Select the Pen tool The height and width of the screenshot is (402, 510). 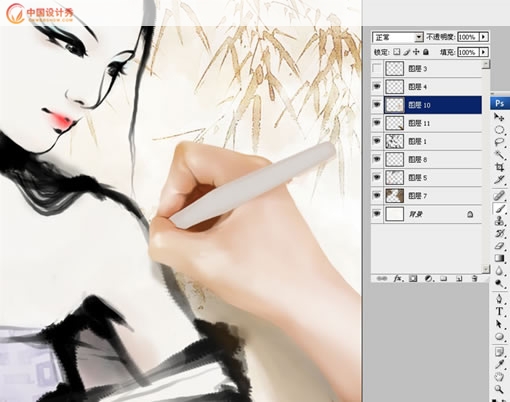point(499,299)
